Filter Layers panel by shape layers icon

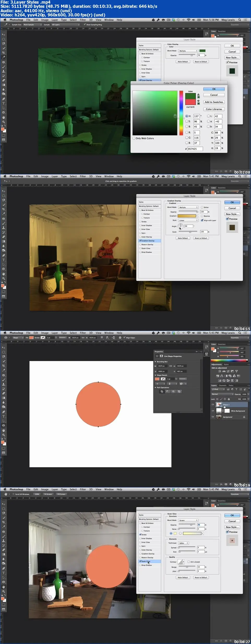click(x=241, y=389)
